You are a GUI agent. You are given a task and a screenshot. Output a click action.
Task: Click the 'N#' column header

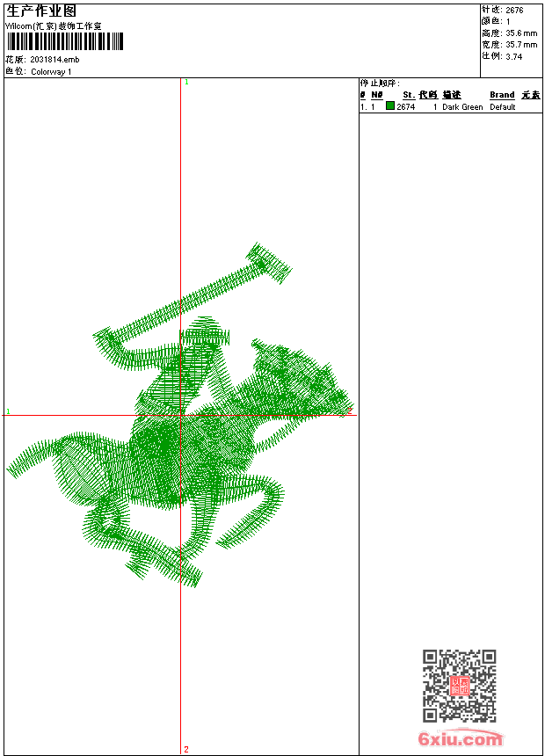(x=377, y=95)
